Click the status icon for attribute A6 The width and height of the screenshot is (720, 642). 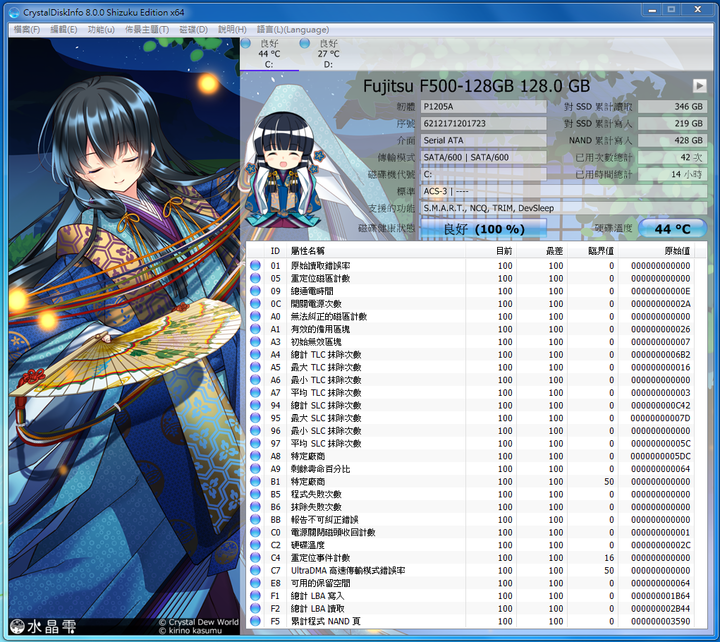click(x=255, y=380)
